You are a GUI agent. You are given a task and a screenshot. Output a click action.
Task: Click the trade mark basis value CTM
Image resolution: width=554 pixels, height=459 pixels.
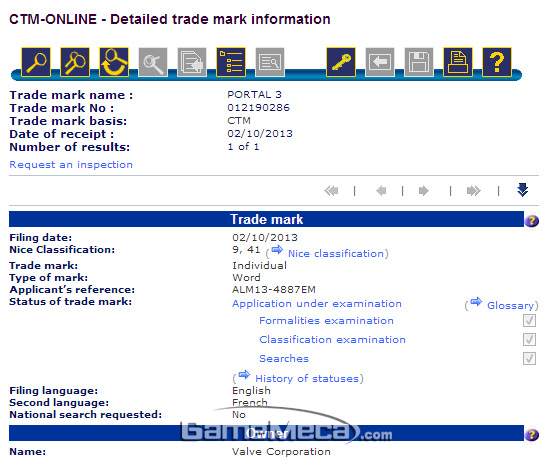coord(239,121)
